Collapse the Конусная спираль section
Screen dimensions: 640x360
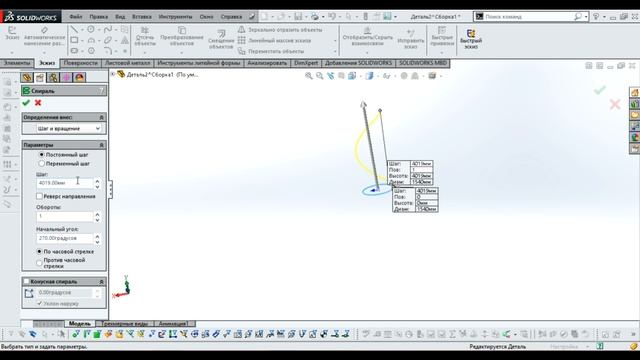tap(102, 281)
